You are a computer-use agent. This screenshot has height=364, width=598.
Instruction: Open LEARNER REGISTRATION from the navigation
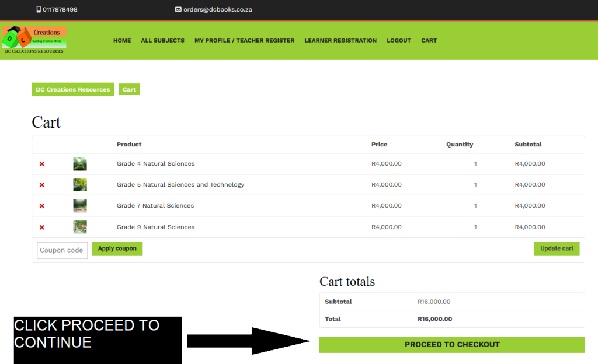[x=340, y=40]
